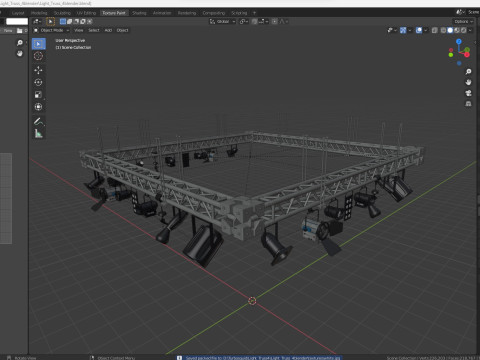Open the Rendering workspace tab
The image size is (480, 360).
coord(187,13)
